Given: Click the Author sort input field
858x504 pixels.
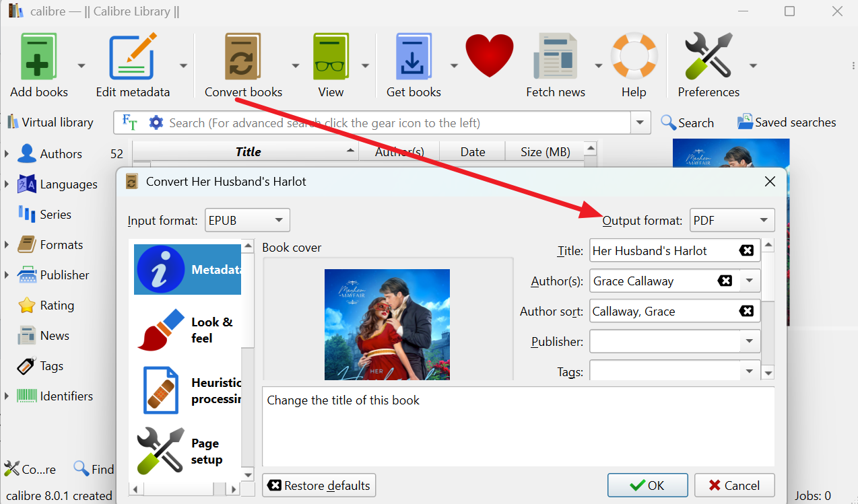Looking at the screenshot, I should 675,311.
